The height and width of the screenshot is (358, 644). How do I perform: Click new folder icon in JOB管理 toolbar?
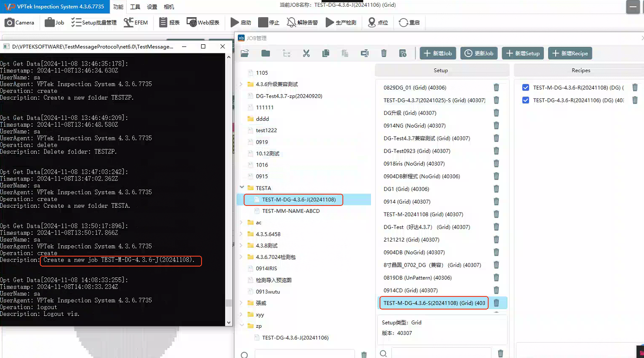point(266,53)
